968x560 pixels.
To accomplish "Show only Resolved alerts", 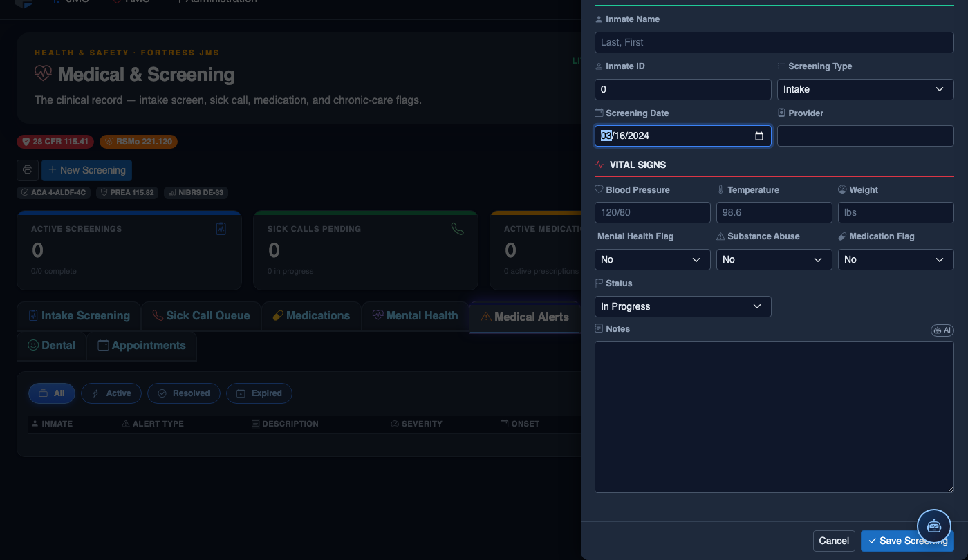I will pos(184,393).
